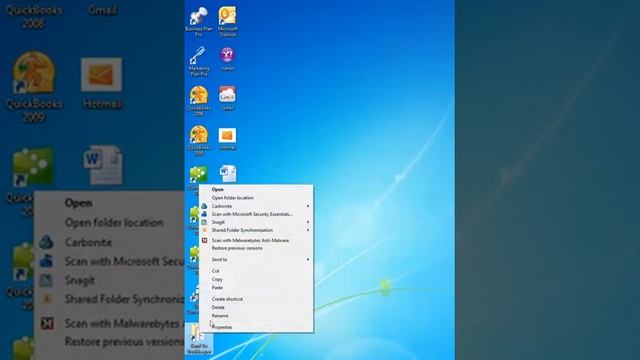Select the Microsoft Outlook desktop icon
Screen dimensions: 640x360
tap(227, 22)
